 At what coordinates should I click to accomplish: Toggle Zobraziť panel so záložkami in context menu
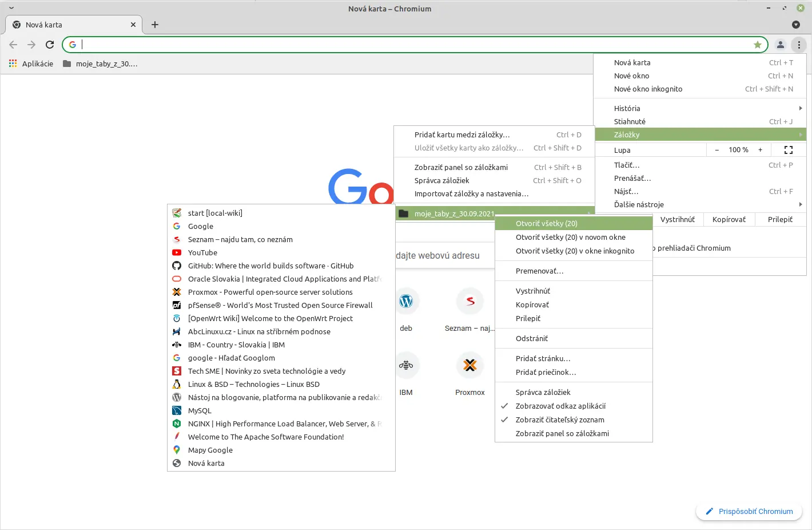click(574, 433)
